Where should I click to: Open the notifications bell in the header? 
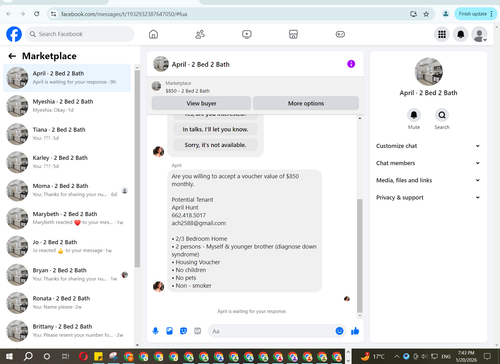click(461, 34)
